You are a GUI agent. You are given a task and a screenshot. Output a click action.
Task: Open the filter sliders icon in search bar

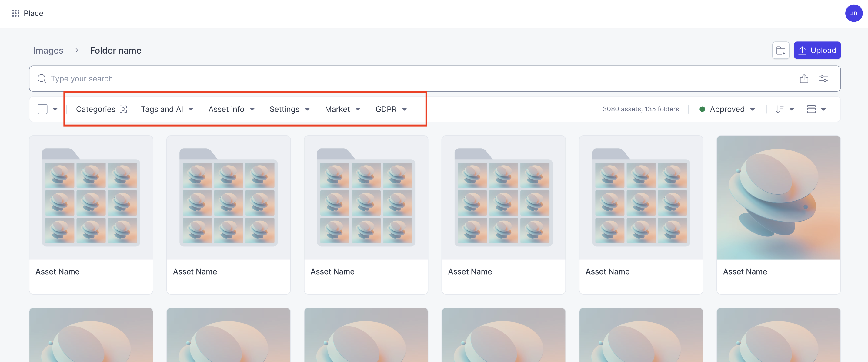pos(823,79)
